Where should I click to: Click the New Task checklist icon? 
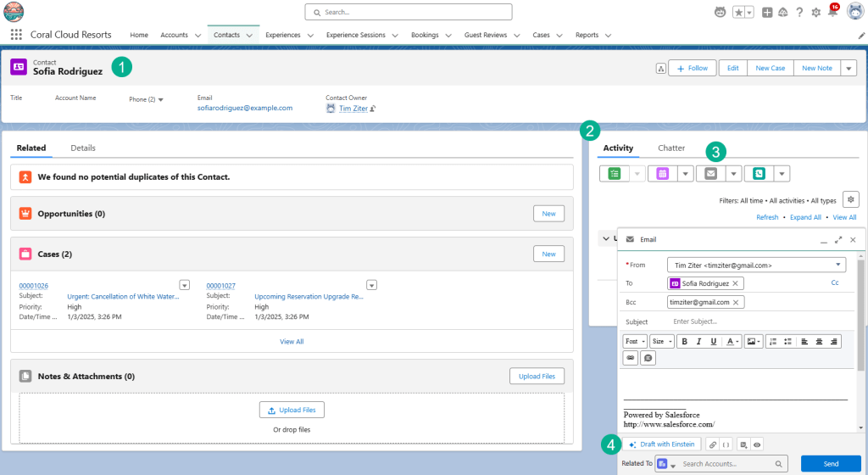tap(614, 173)
